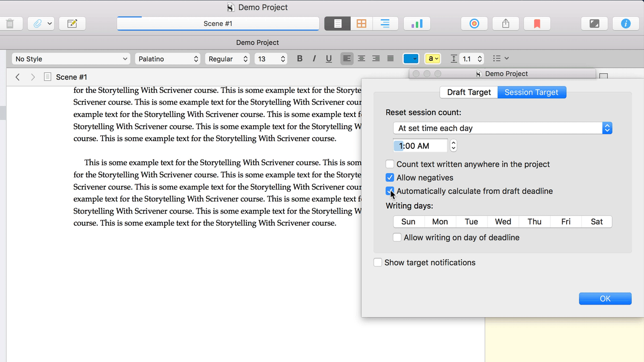The width and height of the screenshot is (644, 362).
Task: Open the No Style dropdown
Action: [71, 59]
